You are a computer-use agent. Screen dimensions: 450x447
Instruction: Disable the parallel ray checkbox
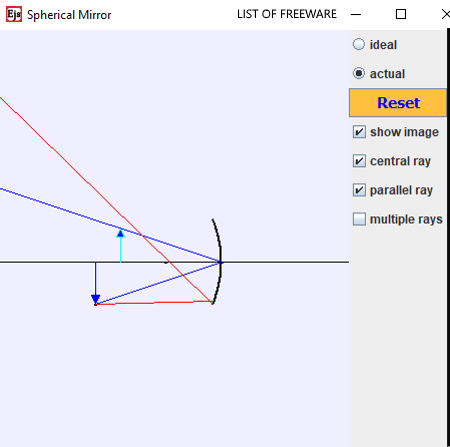tap(359, 190)
